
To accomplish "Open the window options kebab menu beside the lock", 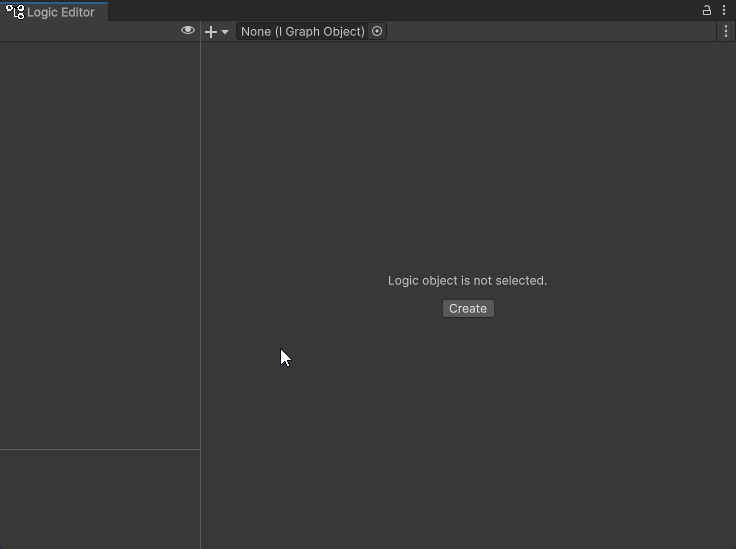I will tap(724, 10).
